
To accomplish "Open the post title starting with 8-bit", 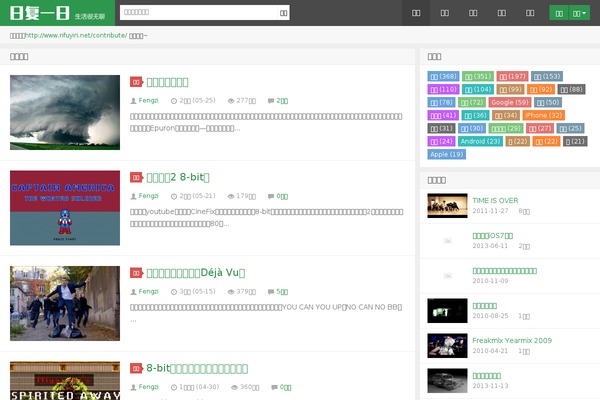I will 197,368.
